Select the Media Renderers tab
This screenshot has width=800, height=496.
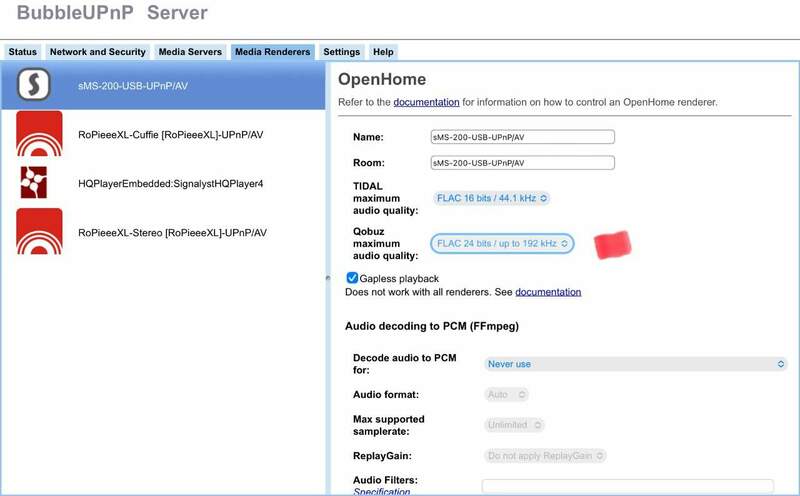tap(272, 52)
